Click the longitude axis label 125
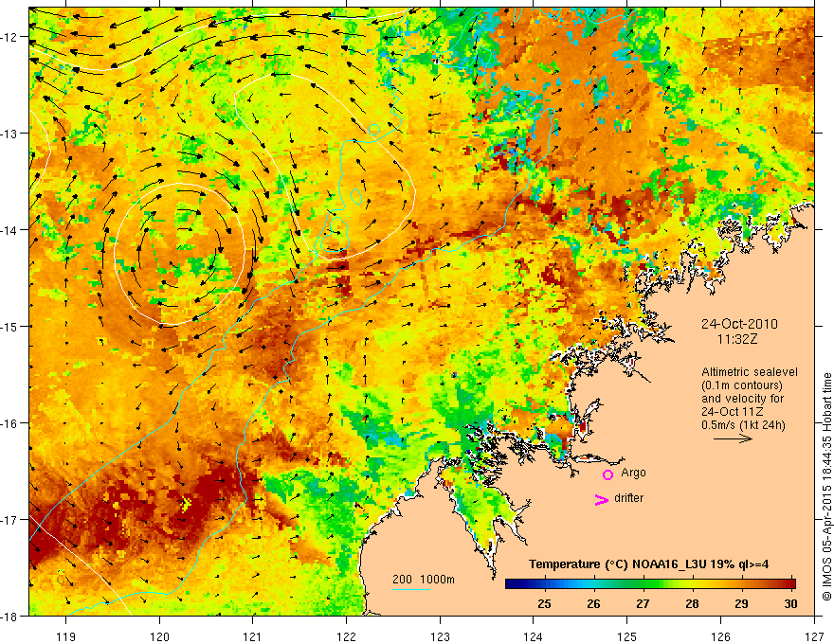The image size is (834, 644). [627, 636]
